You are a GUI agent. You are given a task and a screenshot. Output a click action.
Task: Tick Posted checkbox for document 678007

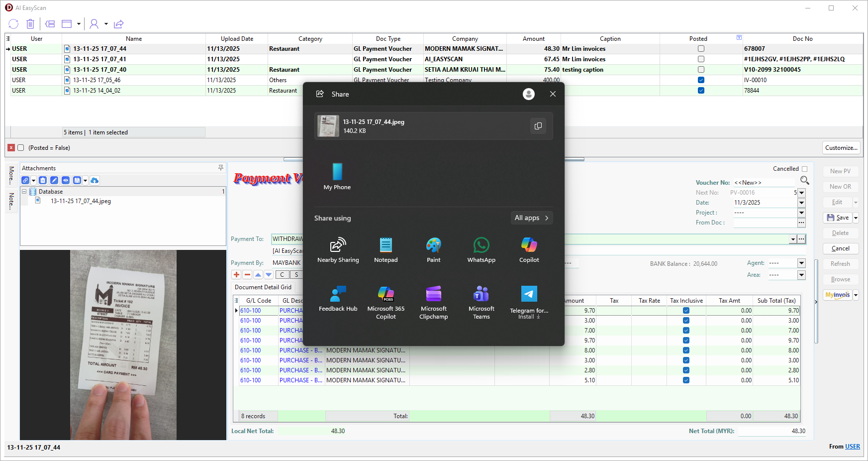[701, 49]
